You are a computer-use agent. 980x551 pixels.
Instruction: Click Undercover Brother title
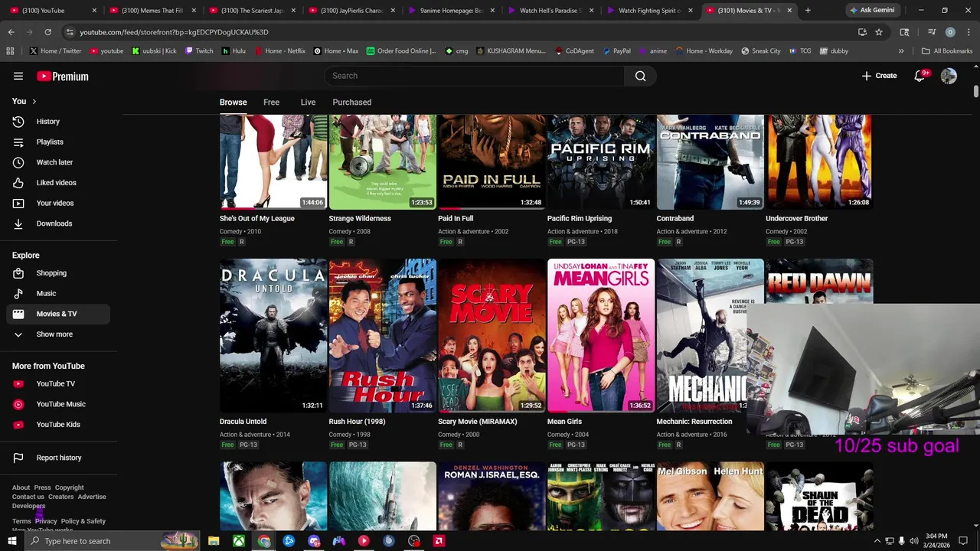tap(796, 218)
